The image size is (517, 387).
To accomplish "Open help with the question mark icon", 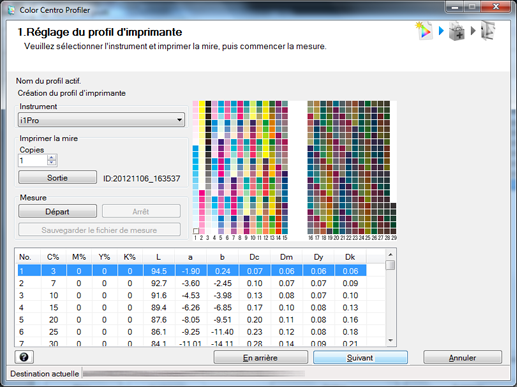I will click(24, 357).
